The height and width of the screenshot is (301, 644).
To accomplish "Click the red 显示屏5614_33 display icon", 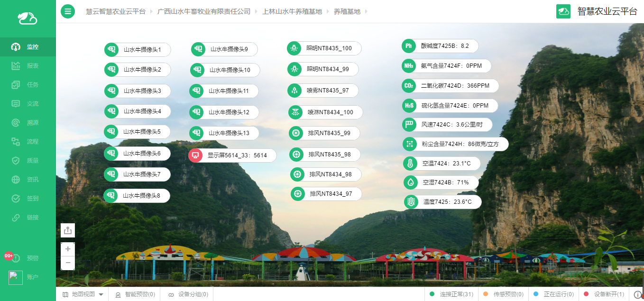I will click(195, 155).
